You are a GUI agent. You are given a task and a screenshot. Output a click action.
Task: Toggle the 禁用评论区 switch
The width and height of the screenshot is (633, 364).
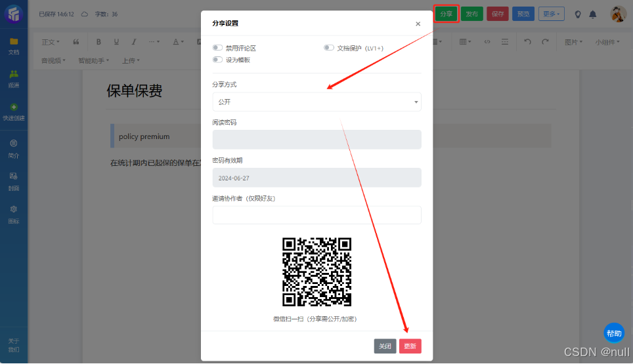point(217,48)
